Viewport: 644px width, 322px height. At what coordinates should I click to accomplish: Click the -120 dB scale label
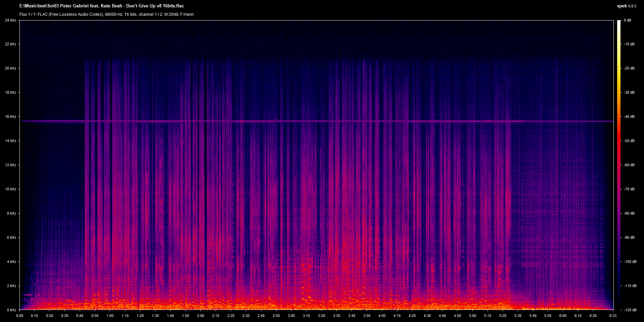pyautogui.click(x=630, y=310)
